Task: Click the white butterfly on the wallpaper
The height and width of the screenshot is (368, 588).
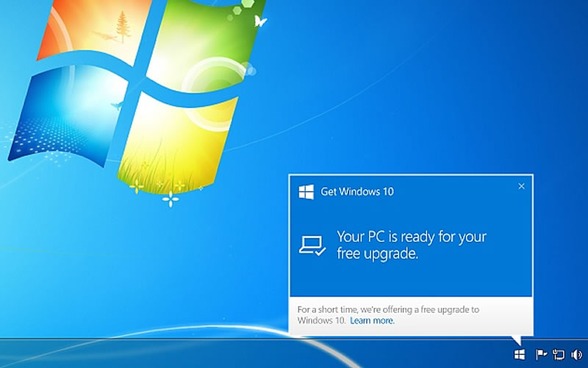Action: click(259, 22)
